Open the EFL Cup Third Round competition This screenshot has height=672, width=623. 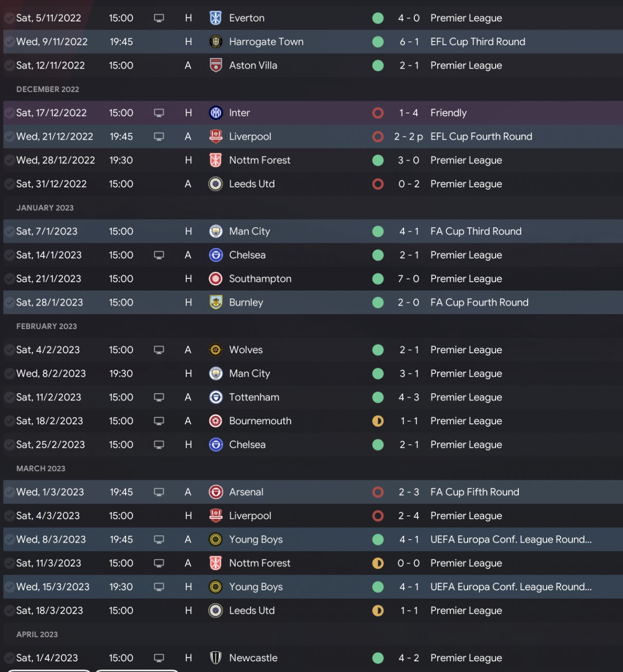[x=477, y=42]
